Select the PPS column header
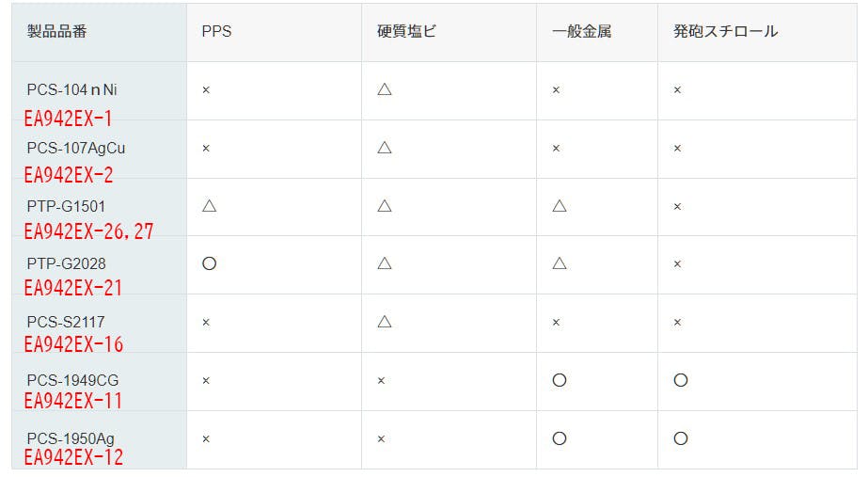 [x=216, y=31]
